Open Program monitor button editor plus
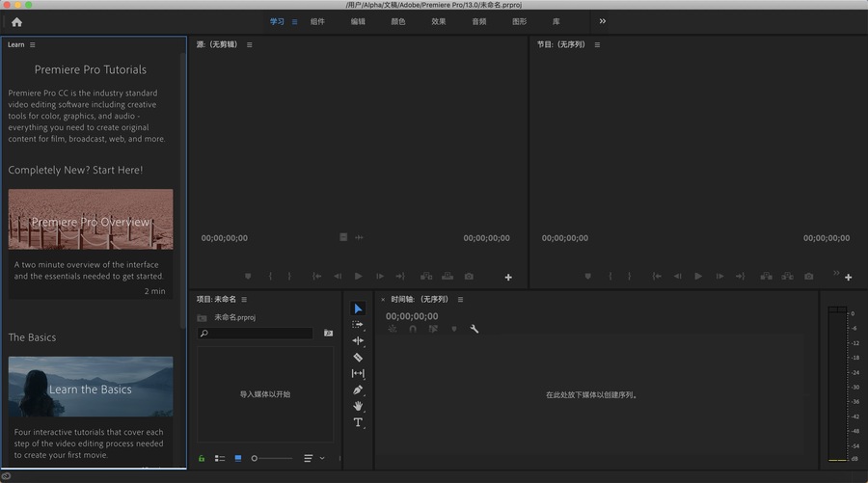Viewport: 868px width, 483px height. click(848, 278)
